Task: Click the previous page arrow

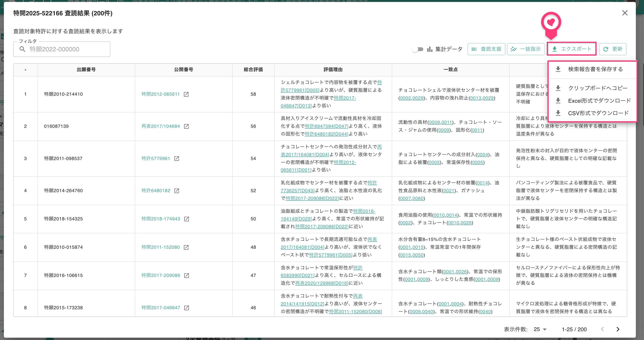Action: [x=602, y=329]
